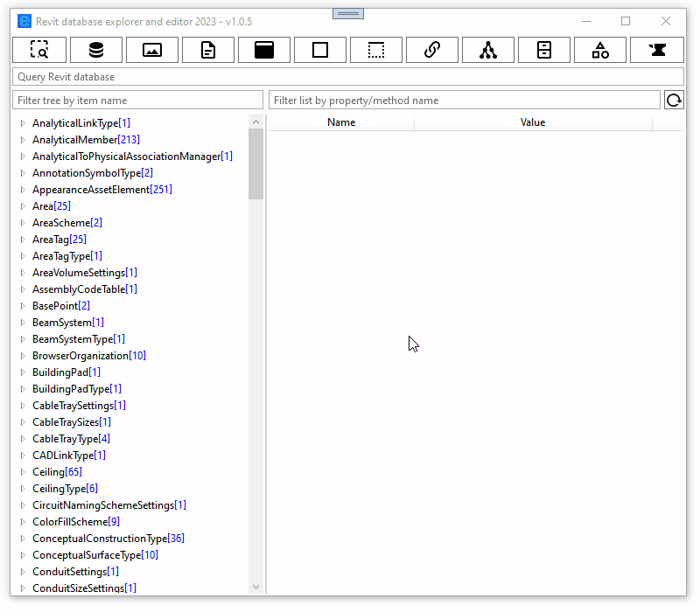Expand the Area[25] node
This screenshot has width=700, height=612.
tap(23, 206)
